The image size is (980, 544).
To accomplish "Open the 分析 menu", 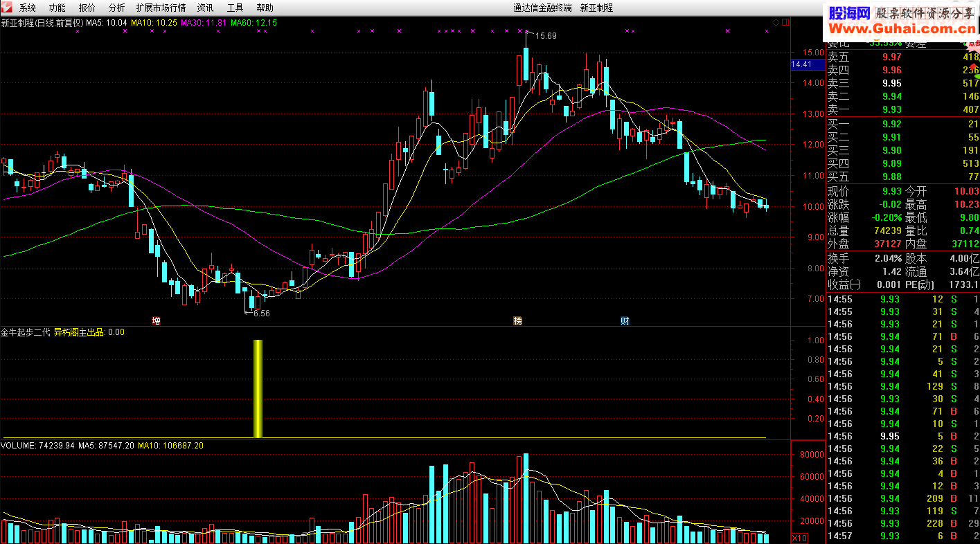I will tap(117, 8).
